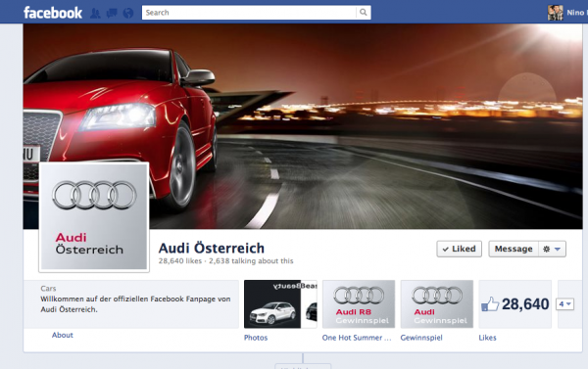Open the messages icon in header
The width and height of the screenshot is (588, 369).
112,14
